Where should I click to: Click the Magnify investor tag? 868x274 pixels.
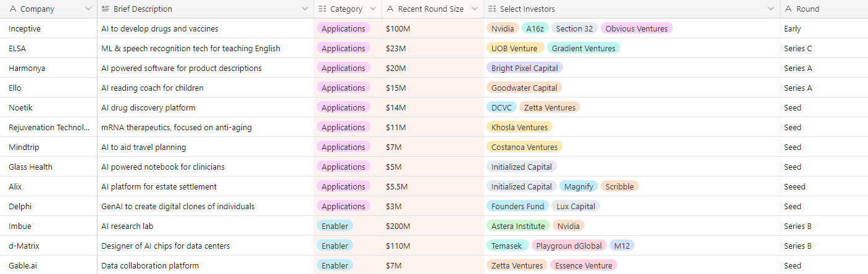(578, 186)
